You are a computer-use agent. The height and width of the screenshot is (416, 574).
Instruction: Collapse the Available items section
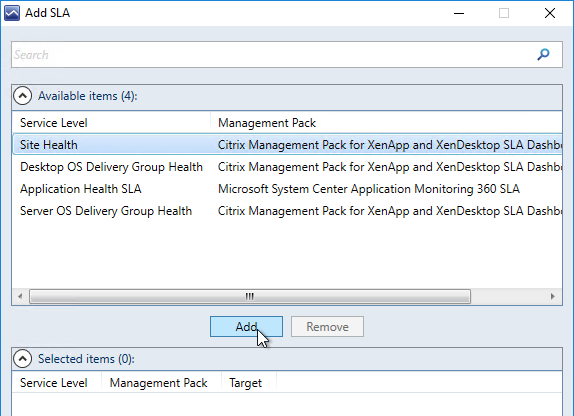pos(22,96)
